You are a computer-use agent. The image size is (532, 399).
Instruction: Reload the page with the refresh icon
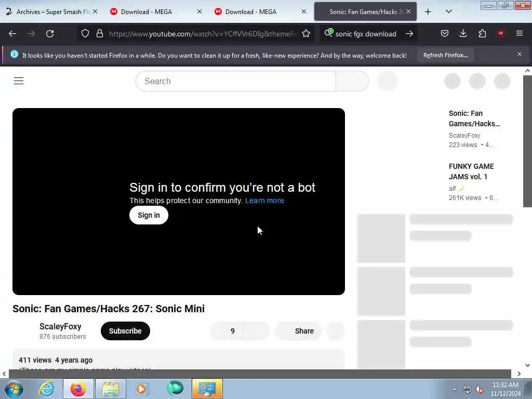[x=50, y=34]
